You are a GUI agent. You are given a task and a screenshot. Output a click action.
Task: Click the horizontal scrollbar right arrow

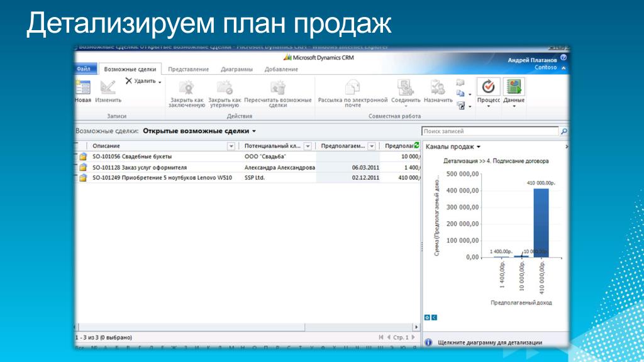tap(416, 327)
